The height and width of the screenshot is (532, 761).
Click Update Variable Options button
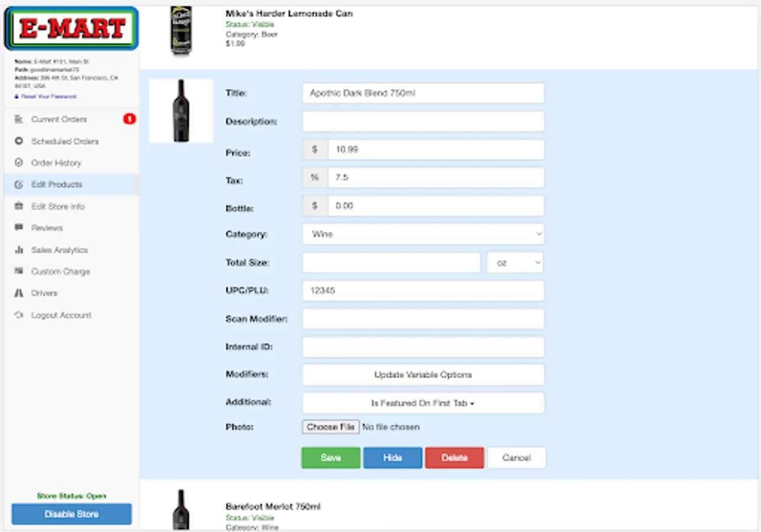(x=423, y=375)
